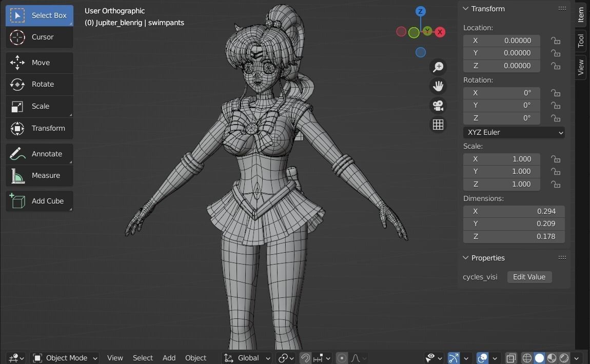Open the editor type selector icon
Screen dimensions: 590x364
(16, 358)
